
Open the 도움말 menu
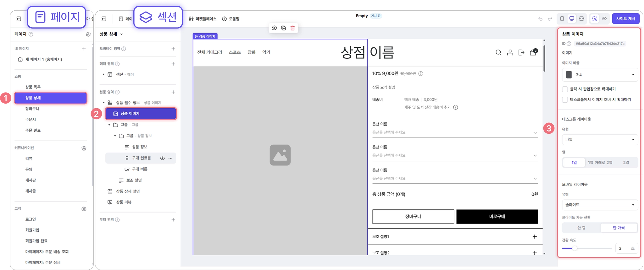[231, 19]
